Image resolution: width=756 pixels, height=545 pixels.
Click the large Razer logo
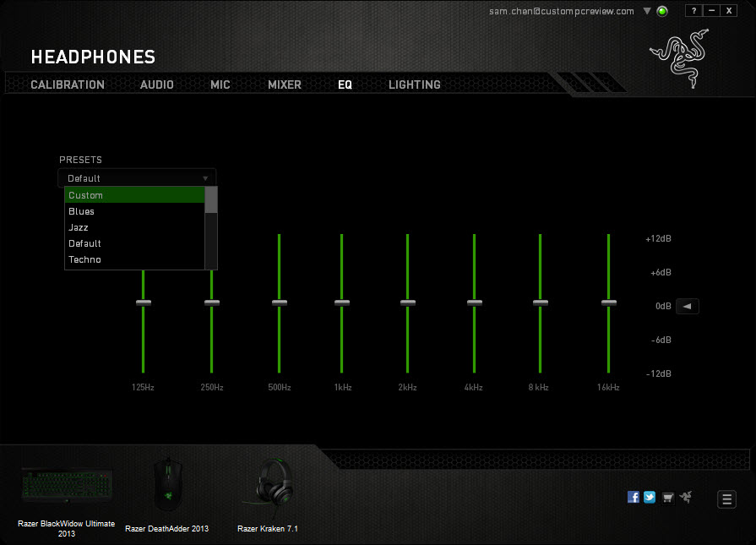click(680, 58)
